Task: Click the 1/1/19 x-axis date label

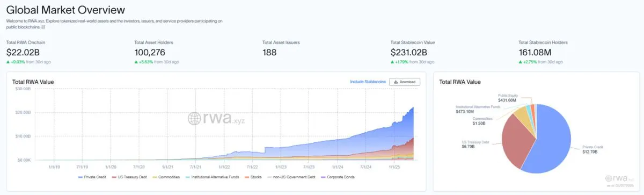Action: coord(54,167)
